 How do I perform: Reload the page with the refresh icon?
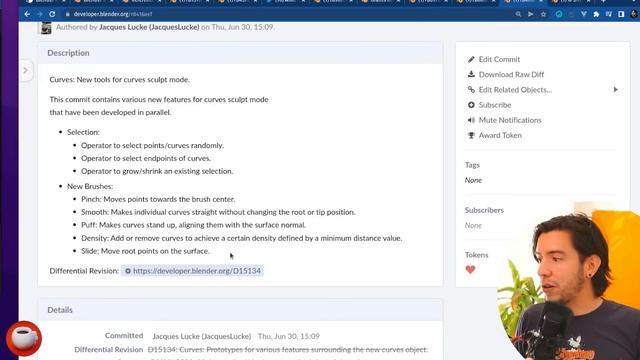pos(52,14)
